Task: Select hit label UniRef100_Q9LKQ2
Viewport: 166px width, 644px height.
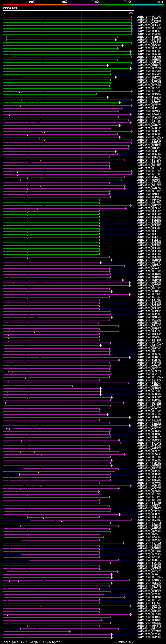Action: (x=149, y=63)
